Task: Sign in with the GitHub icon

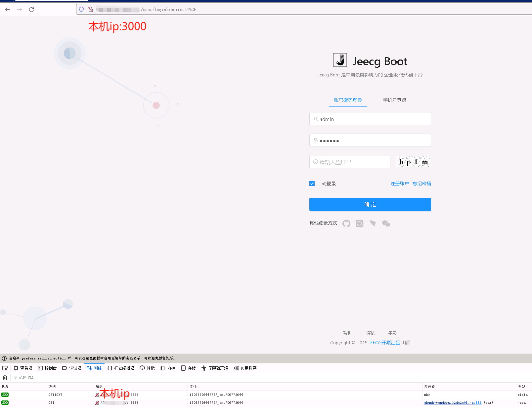Action: point(346,224)
